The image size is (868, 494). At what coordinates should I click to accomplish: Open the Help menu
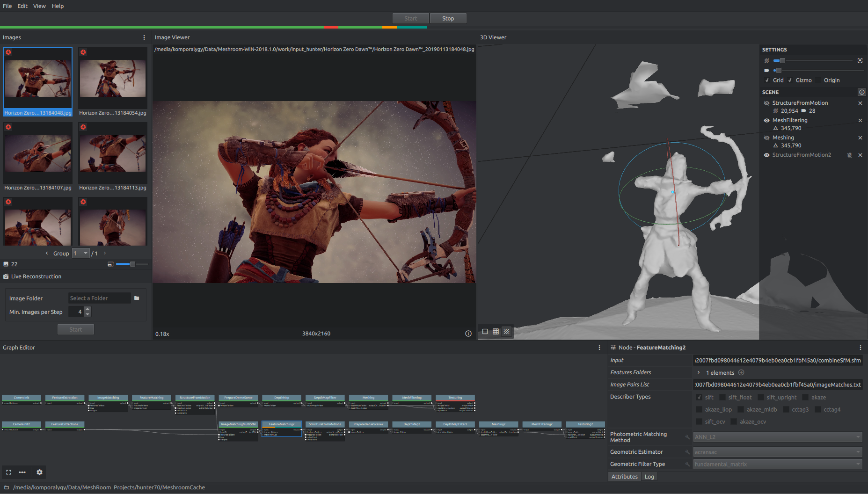tap(58, 6)
